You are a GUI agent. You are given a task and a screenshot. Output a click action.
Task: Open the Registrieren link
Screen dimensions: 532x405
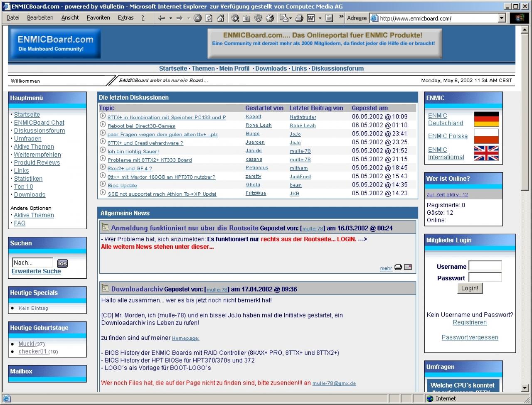point(470,322)
